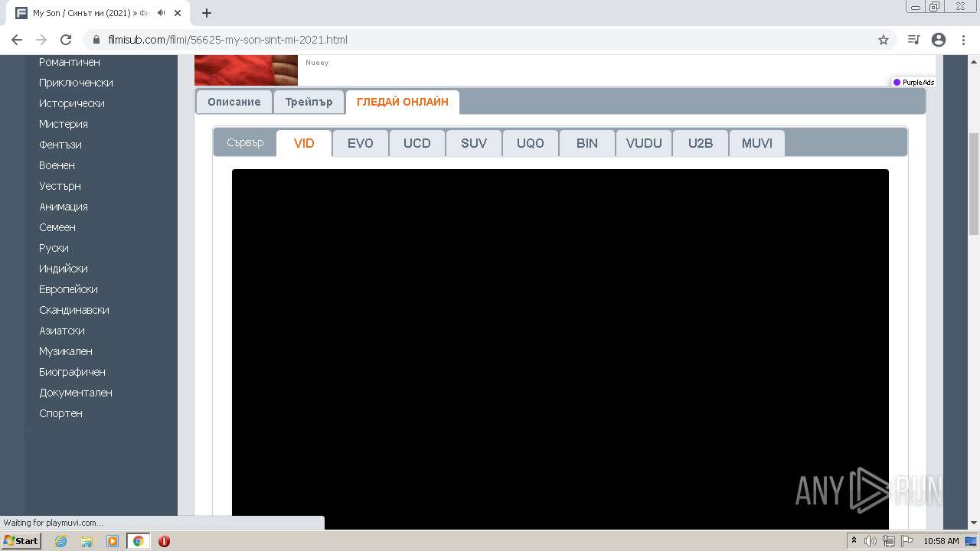Open network tray icon

(x=889, y=541)
